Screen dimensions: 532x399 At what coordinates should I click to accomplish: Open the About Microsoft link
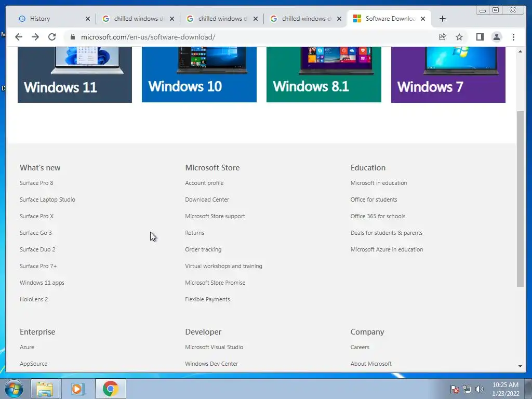pos(371,364)
